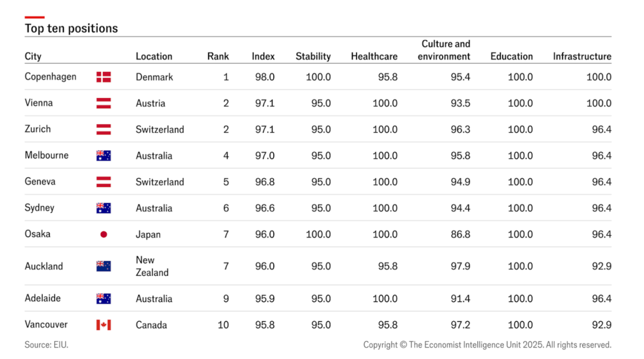Click the Top ten positions title
The image size is (644, 359).
pos(71,28)
